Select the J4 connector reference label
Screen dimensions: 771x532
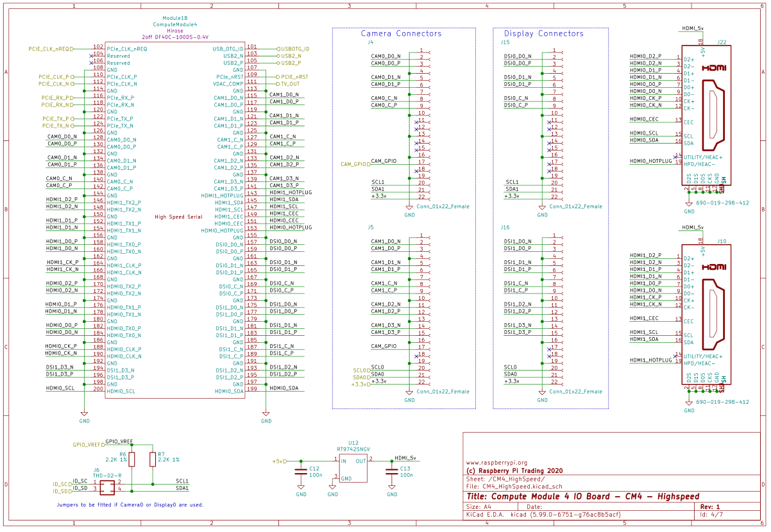tap(370, 42)
